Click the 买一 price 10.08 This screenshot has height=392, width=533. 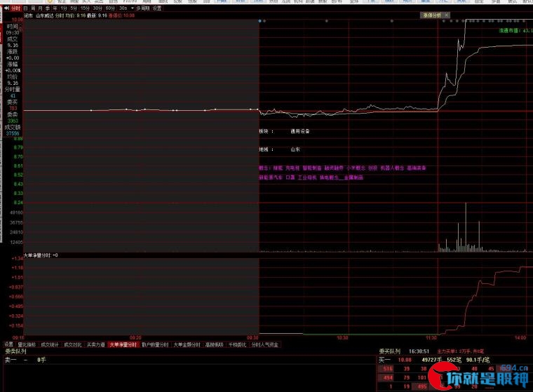tap(405, 360)
